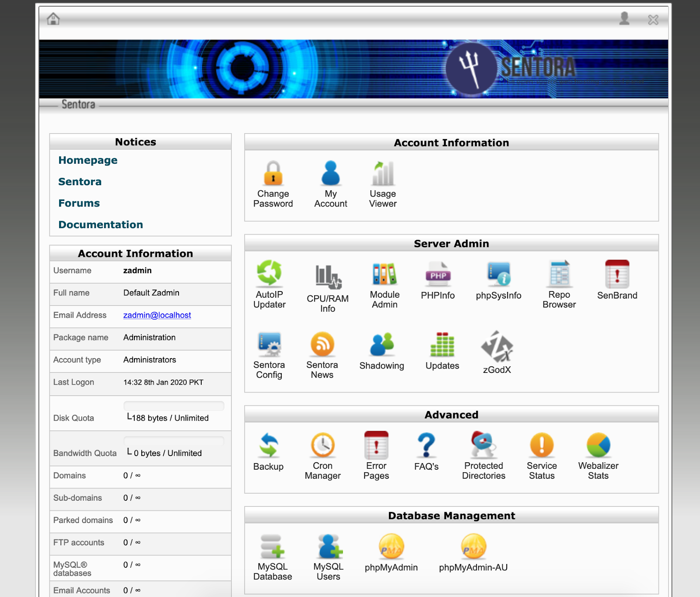Open the Homepage notice link
The width and height of the screenshot is (700, 597).
(x=88, y=160)
